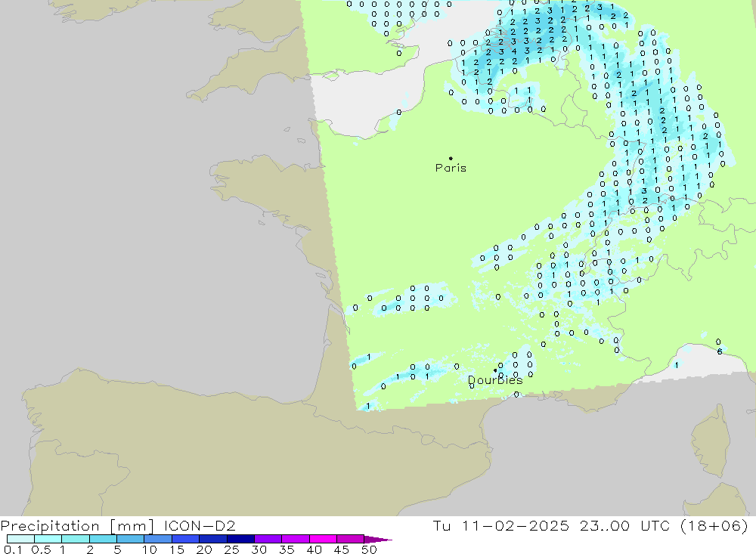Click the '50' legend scale label
Screen dimensions: 756x554
click(x=370, y=549)
